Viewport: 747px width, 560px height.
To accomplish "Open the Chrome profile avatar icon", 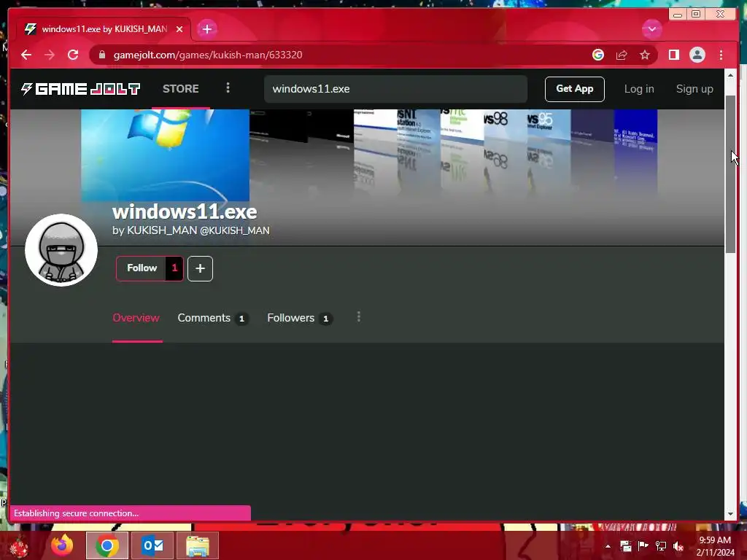I will (697, 55).
